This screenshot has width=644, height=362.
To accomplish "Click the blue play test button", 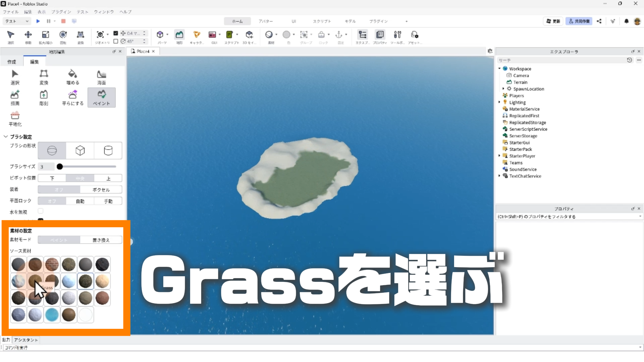I will pyautogui.click(x=38, y=21).
